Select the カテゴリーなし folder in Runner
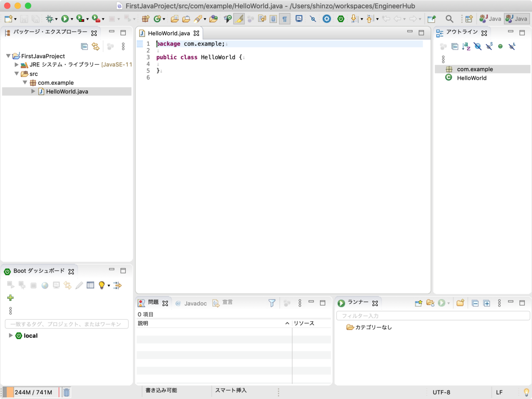The width and height of the screenshot is (532, 399). pos(369,327)
